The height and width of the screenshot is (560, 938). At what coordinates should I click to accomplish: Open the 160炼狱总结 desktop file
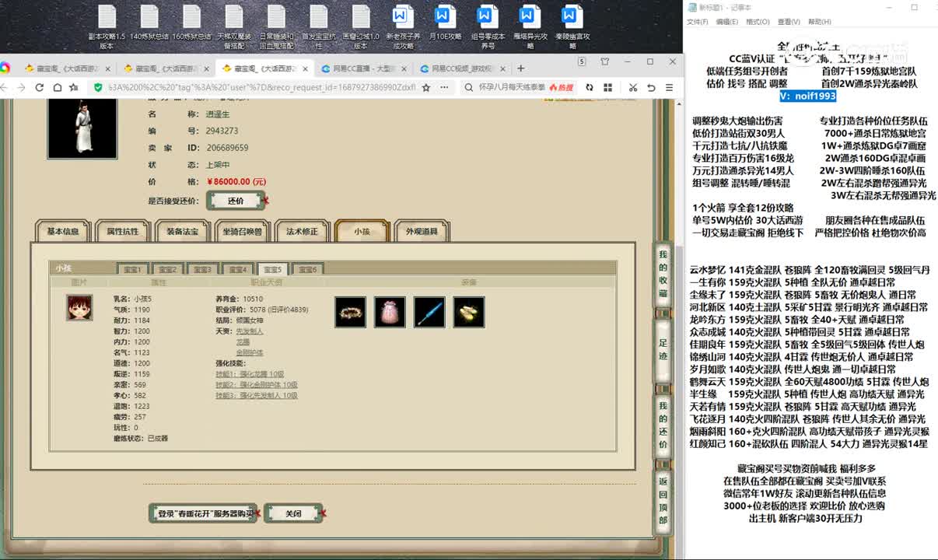(x=192, y=23)
